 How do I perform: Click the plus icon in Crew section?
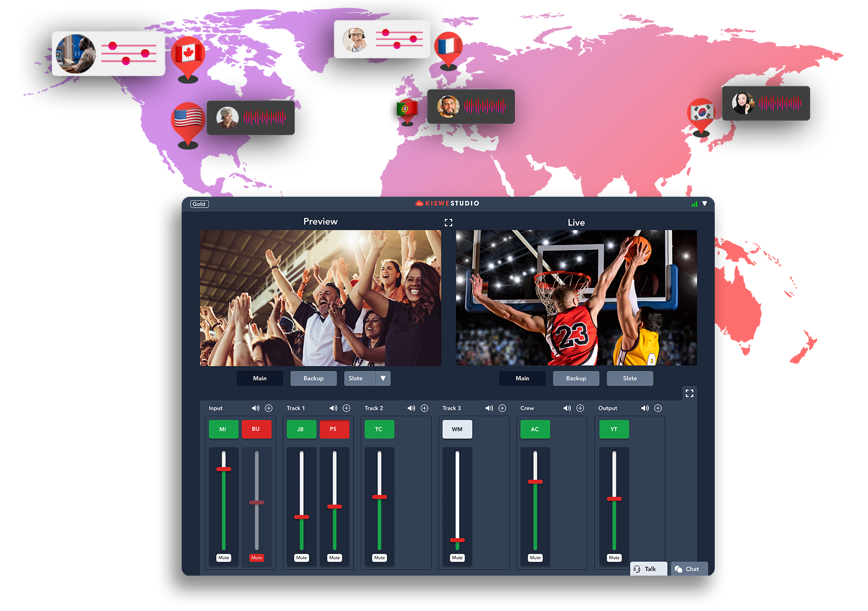(580, 408)
